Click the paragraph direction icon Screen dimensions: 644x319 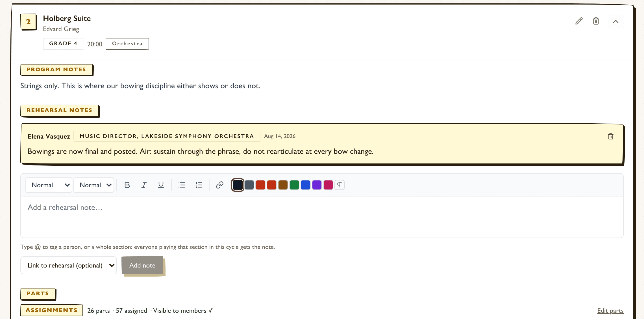click(x=340, y=185)
